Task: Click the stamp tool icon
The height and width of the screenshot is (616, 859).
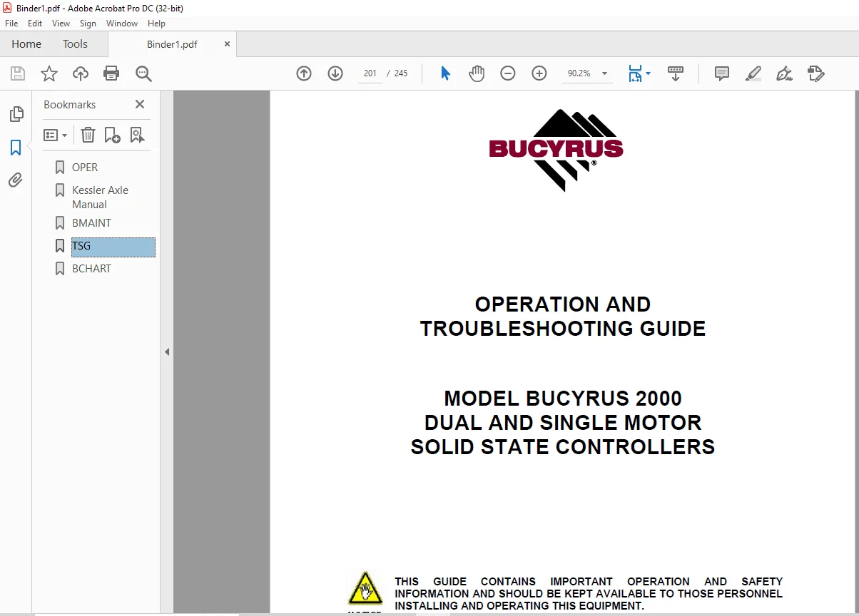Action: (815, 73)
